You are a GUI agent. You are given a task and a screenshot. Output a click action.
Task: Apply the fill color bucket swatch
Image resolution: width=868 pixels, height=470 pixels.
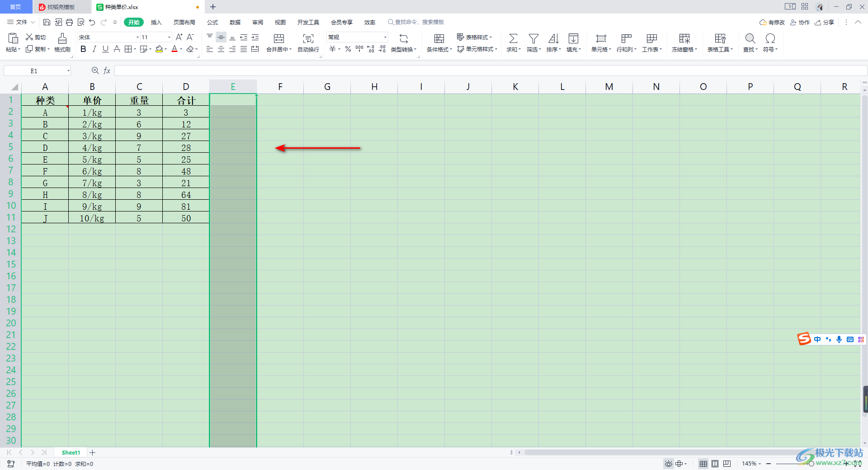(159, 49)
